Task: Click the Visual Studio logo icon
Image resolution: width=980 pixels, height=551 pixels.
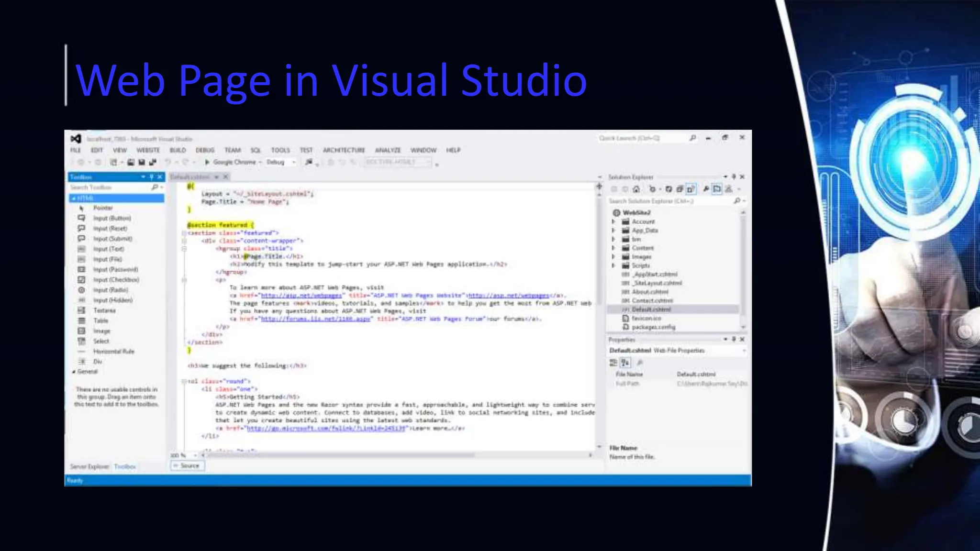Action: point(76,139)
